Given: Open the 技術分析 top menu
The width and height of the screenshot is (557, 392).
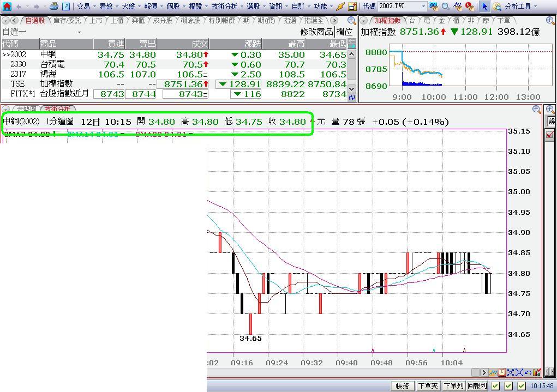Looking at the screenshot, I should pyautogui.click(x=227, y=7).
